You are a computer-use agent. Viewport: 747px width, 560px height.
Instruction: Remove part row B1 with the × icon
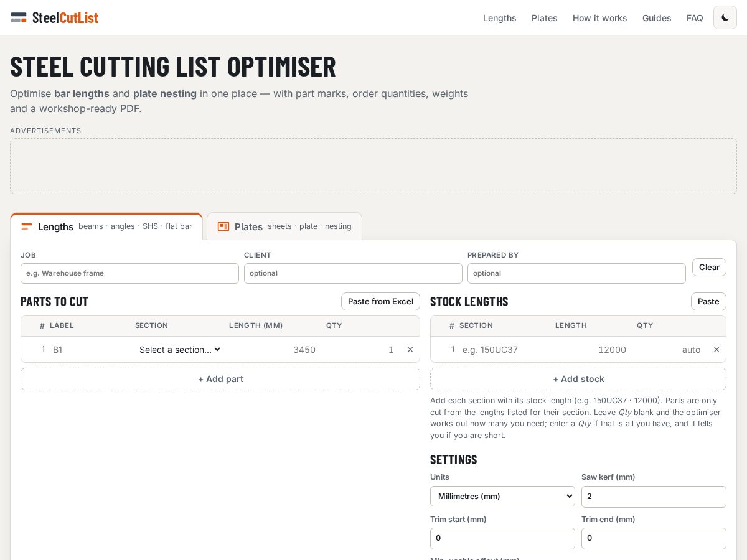click(x=410, y=350)
